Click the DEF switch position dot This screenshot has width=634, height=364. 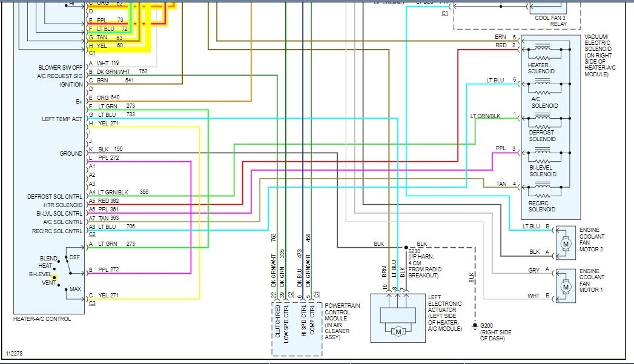coord(66,257)
